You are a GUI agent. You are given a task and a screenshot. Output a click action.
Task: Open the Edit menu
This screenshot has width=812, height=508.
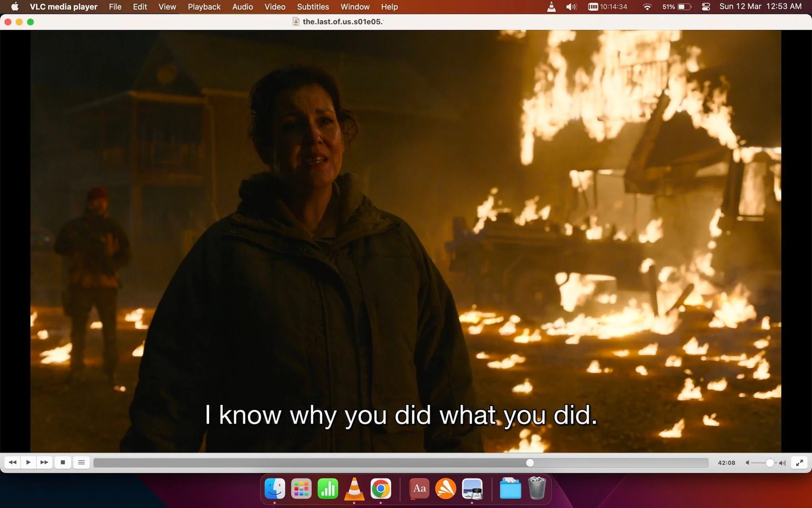coord(140,7)
